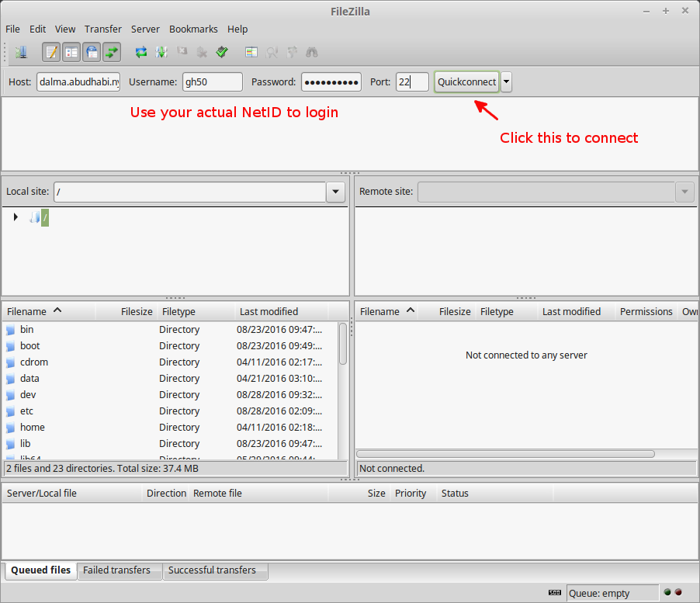
Task: Click the local file list vertical scrollbar
Action: click(x=343, y=345)
